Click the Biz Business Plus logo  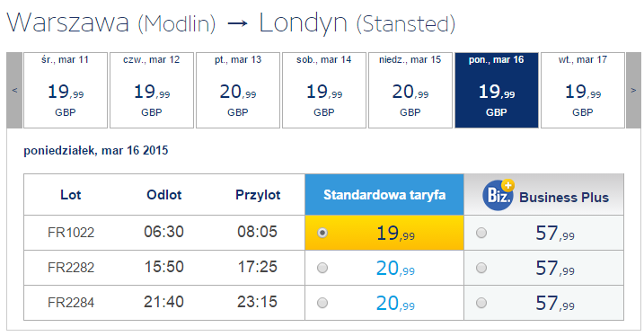(498, 195)
